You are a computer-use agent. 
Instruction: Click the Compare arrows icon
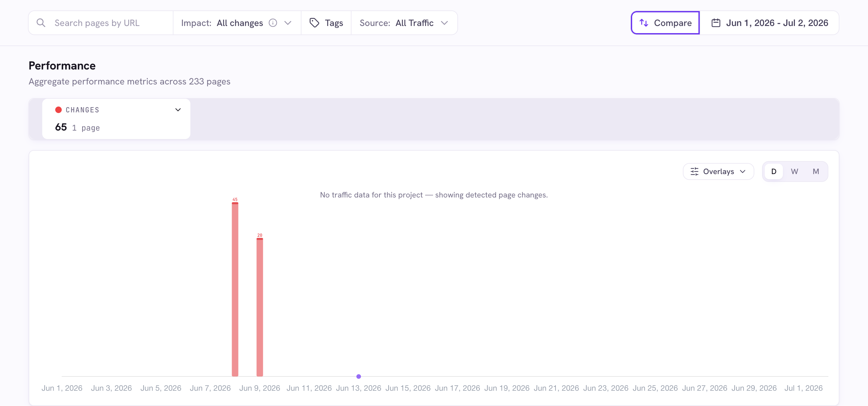pyautogui.click(x=644, y=23)
